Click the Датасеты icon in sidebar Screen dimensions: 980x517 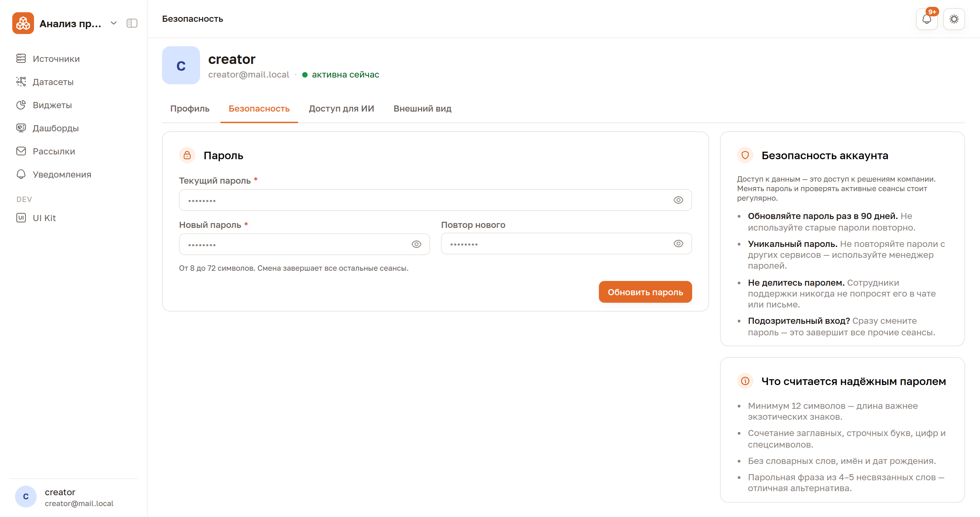tap(21, 82)
